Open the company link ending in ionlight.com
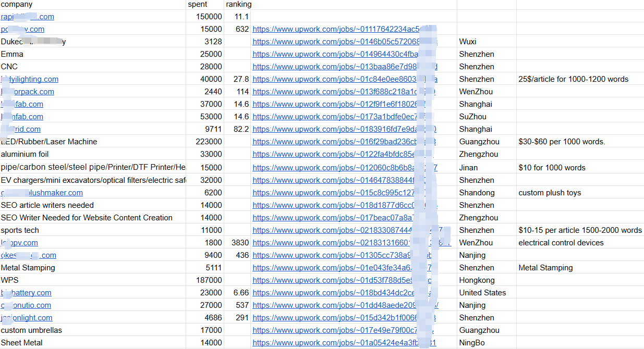 [27, 318]
